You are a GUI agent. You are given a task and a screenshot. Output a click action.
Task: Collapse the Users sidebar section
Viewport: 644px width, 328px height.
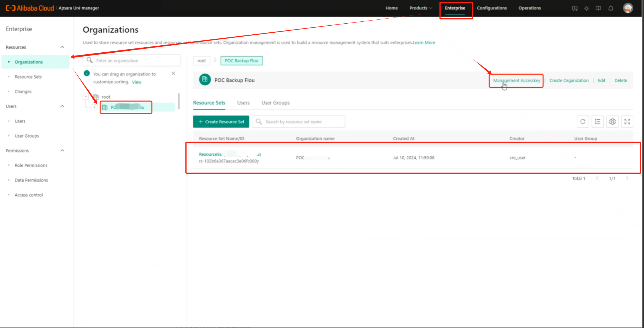[62, 106]
